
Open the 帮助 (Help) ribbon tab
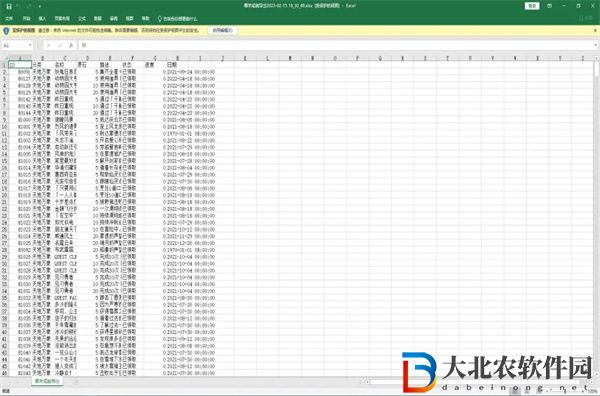[145, 18]
